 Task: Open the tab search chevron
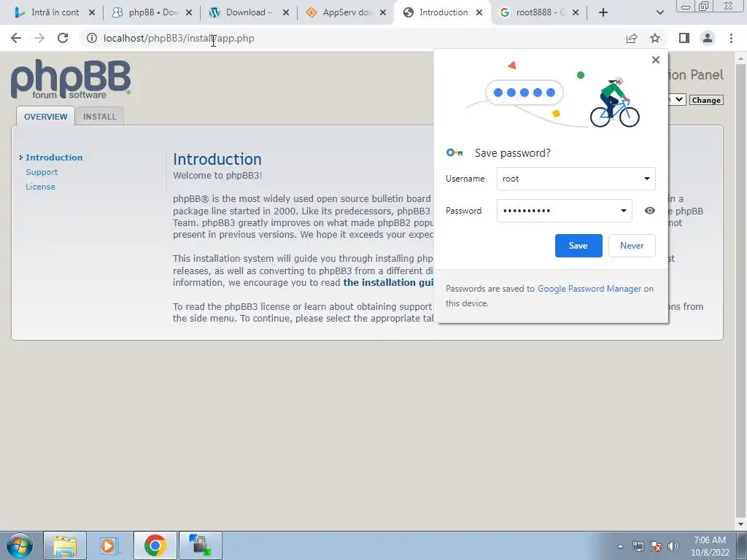pos(659,12)
